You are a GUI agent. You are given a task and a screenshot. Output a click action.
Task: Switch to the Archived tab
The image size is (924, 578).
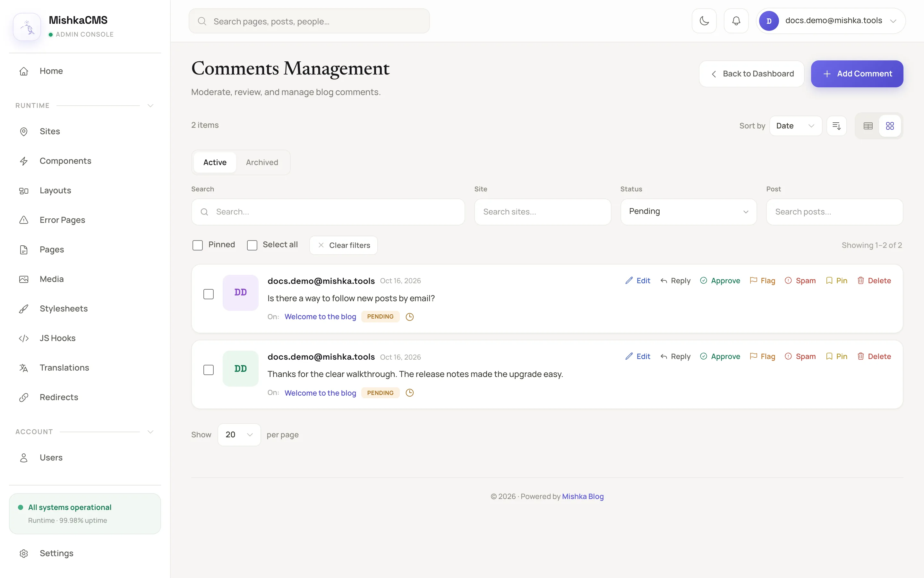point(262,162)
